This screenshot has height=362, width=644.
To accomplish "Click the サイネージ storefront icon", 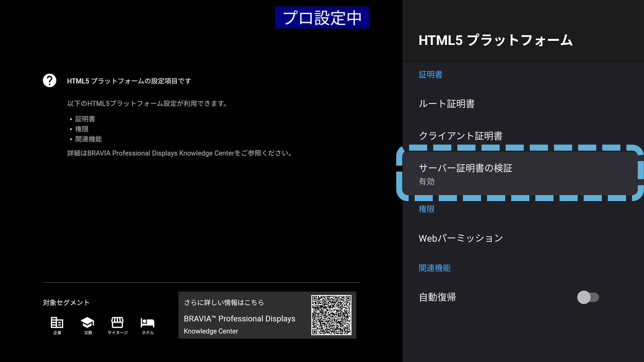I will pos(117,322).
